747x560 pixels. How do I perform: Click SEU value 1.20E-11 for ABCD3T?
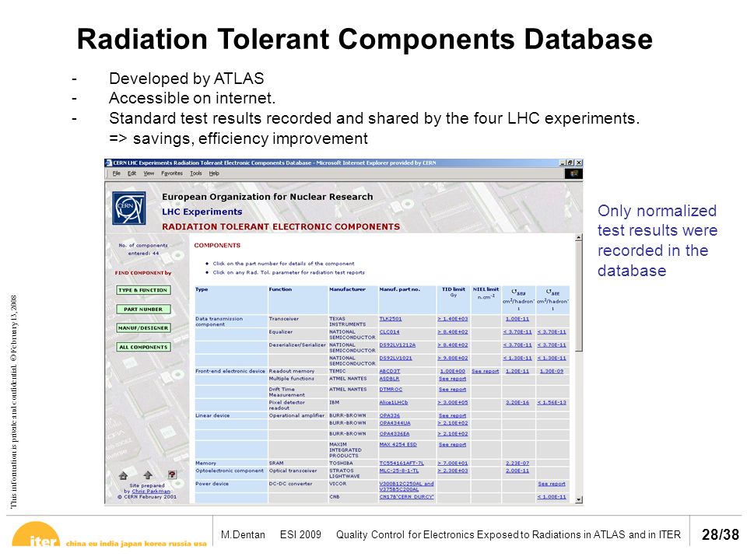click(517, 371)
